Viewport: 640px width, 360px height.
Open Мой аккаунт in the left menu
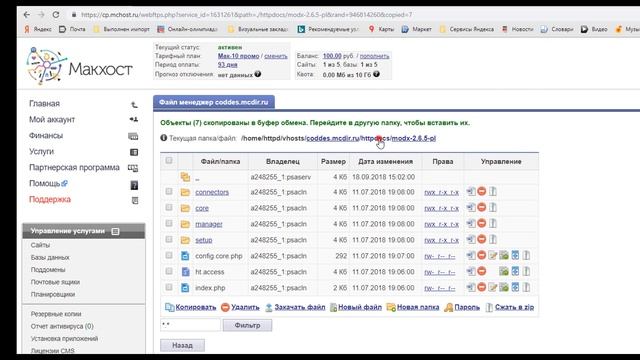click(x=52, y=120)
